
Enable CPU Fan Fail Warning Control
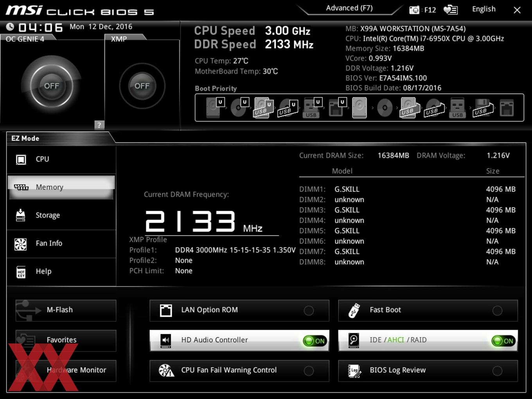tap(309, 371)
